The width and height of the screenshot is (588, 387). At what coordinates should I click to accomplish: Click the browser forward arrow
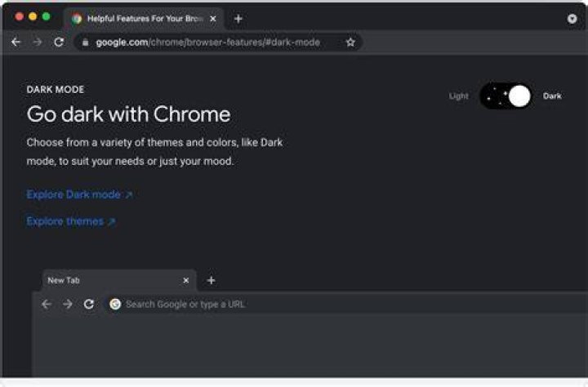point(37,42)
